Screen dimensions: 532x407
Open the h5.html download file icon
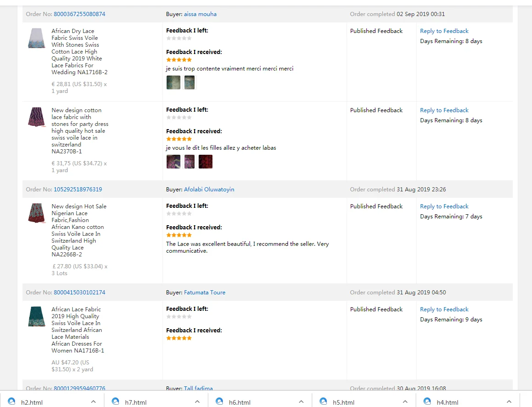(324, 402)
